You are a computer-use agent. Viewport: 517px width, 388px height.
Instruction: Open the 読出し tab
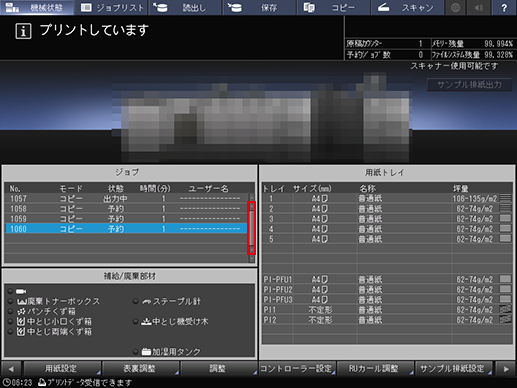[185, 7]
